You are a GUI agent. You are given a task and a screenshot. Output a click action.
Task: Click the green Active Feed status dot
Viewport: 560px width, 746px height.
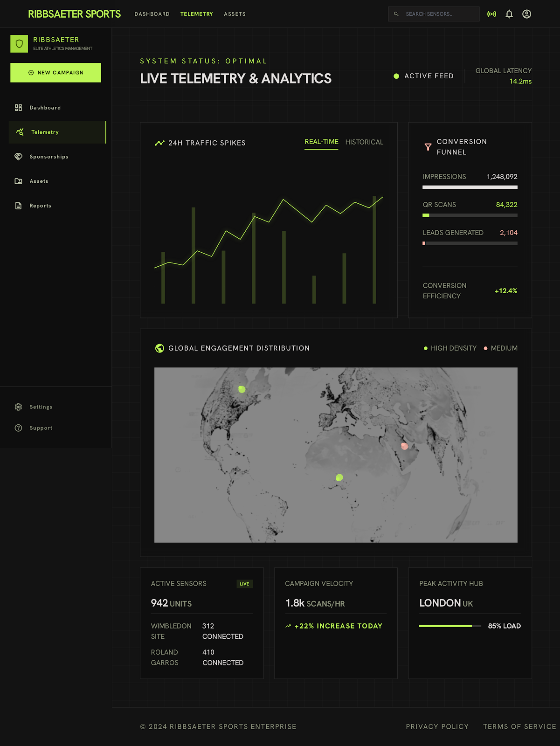point(396,76)
